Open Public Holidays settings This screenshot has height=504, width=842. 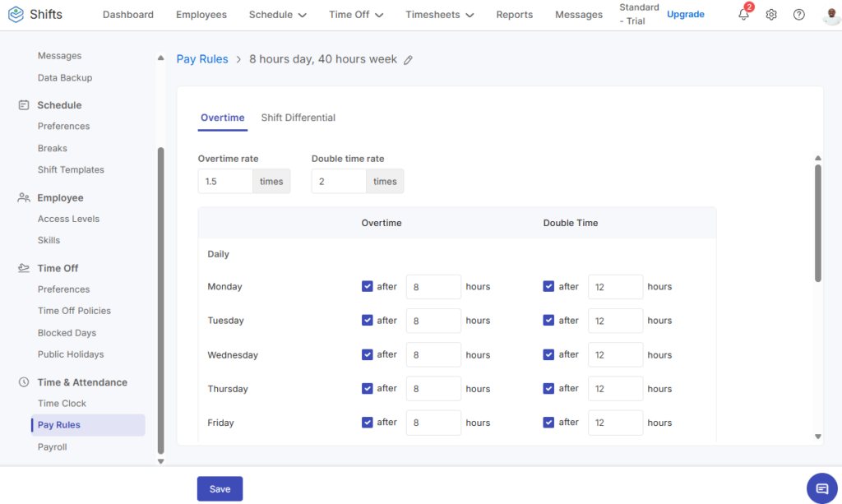(x=71, y=354)
